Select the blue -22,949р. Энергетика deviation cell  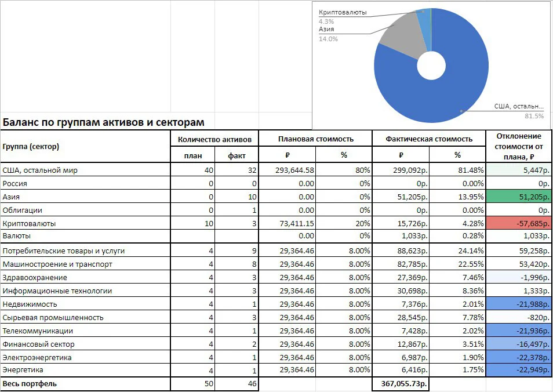coord(519,370)
